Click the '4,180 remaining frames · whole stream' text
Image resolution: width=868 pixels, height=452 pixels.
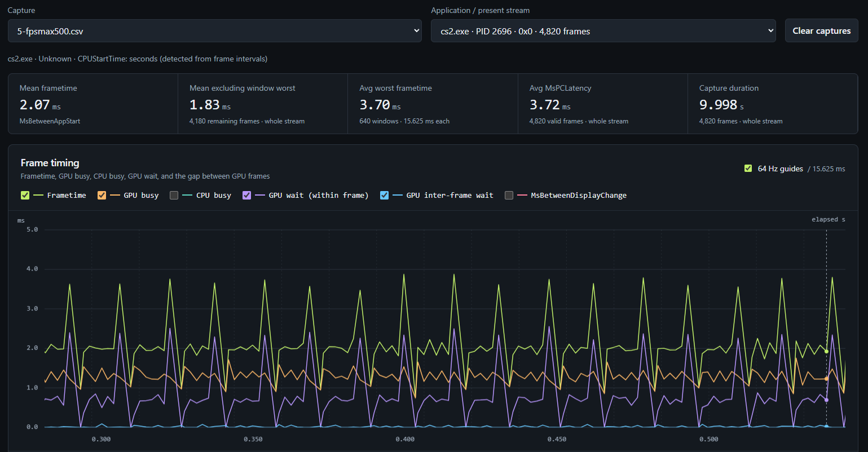(x=247, y=121)
